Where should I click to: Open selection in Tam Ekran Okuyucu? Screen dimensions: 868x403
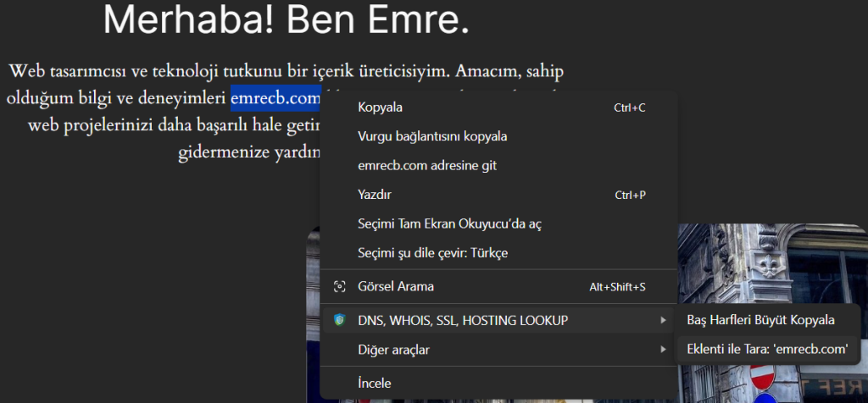[449, 224]
